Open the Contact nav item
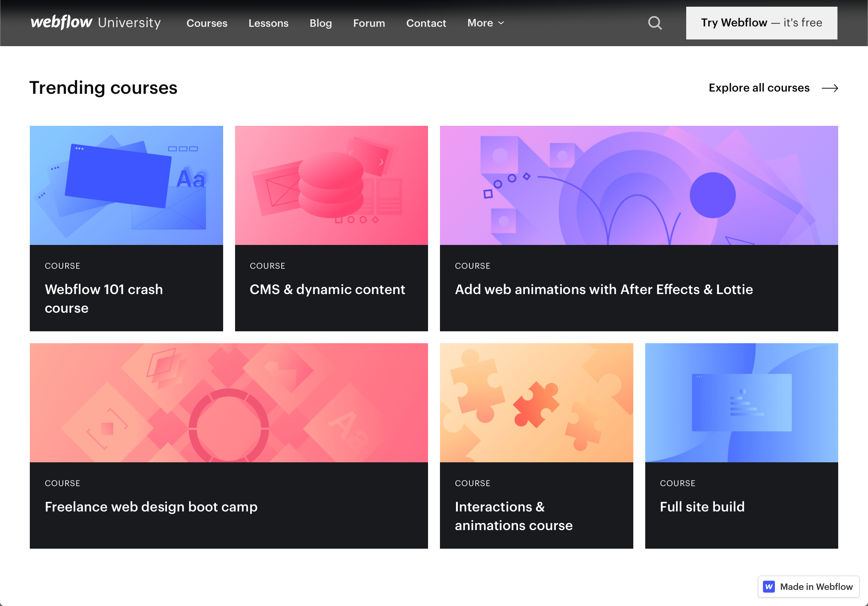 point(426,23)
